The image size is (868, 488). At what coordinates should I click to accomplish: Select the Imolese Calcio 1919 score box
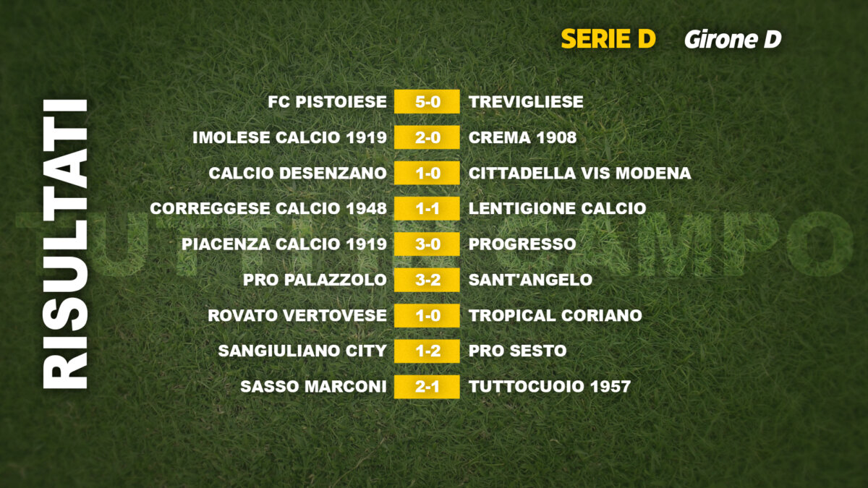click(x=427, y=137)
